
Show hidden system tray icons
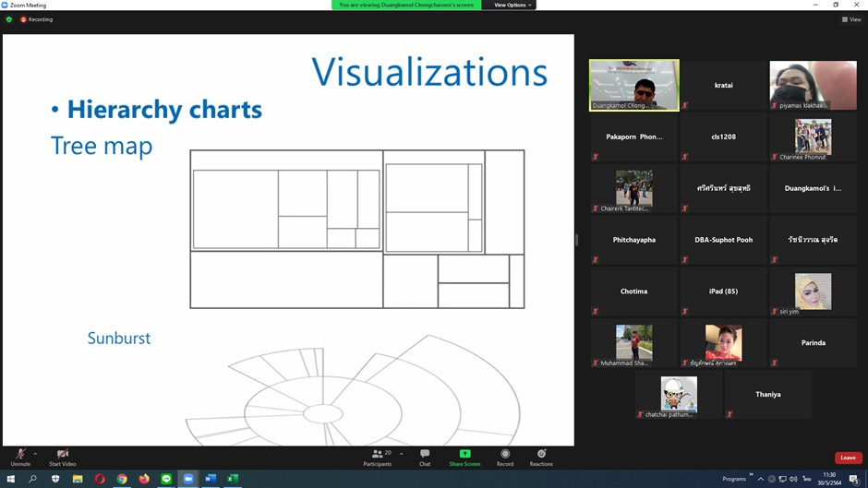point(761,479)
